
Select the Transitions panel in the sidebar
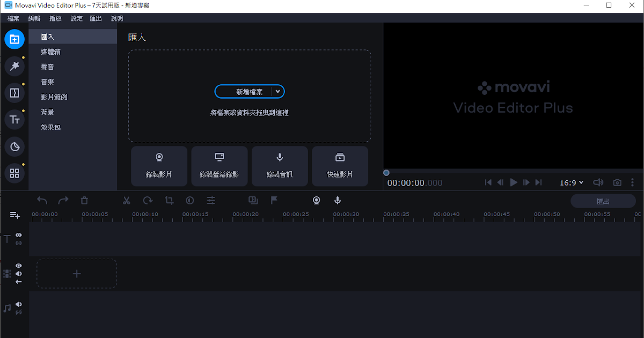pos(14,92)
